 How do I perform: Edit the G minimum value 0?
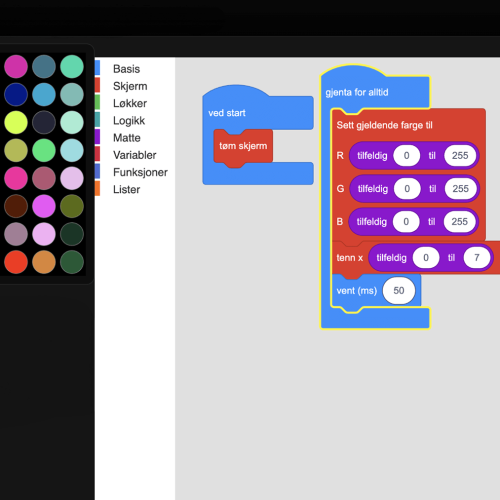pos(407,189)
